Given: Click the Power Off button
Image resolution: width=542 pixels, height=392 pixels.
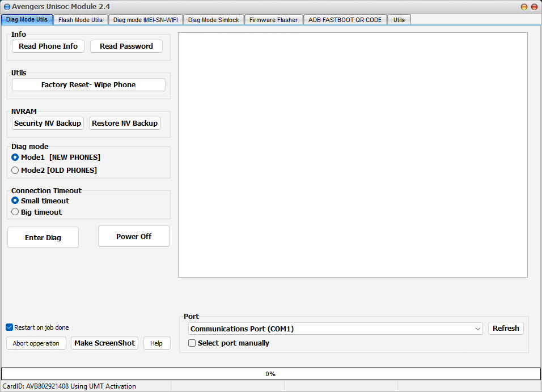Looking at the screenshot, I should pos(134,237).
